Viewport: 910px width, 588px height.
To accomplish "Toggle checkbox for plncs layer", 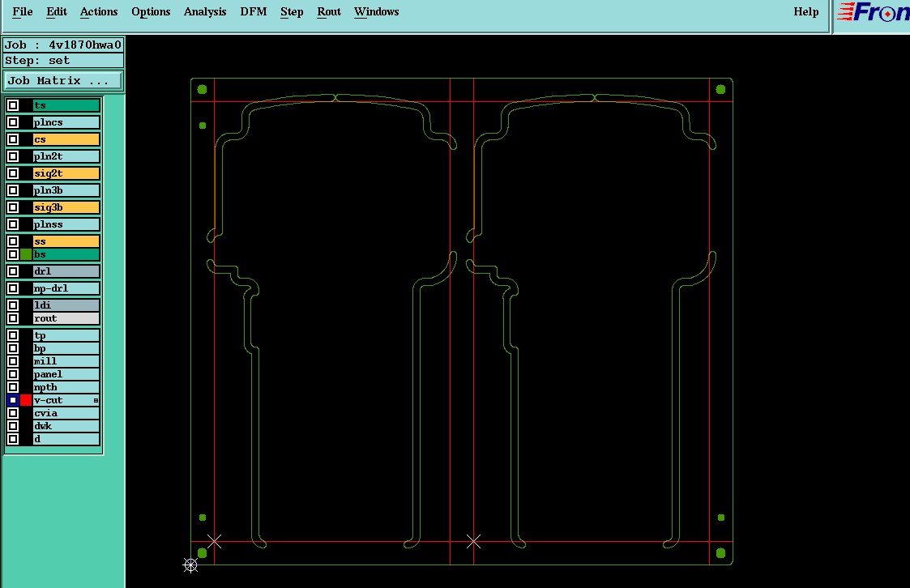I will pyautogui.click(x=13, y=122).
